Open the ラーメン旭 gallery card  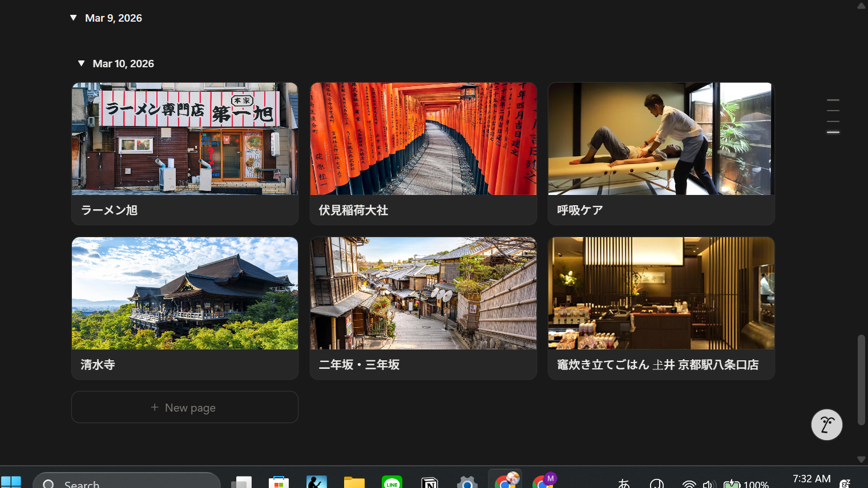pyautogui.click(x=184, y=153)
